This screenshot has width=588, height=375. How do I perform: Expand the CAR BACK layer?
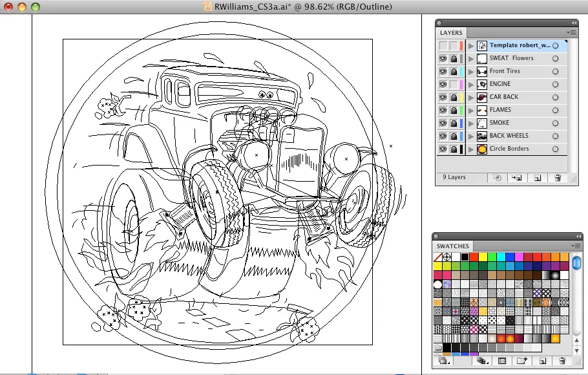[471, 97]
